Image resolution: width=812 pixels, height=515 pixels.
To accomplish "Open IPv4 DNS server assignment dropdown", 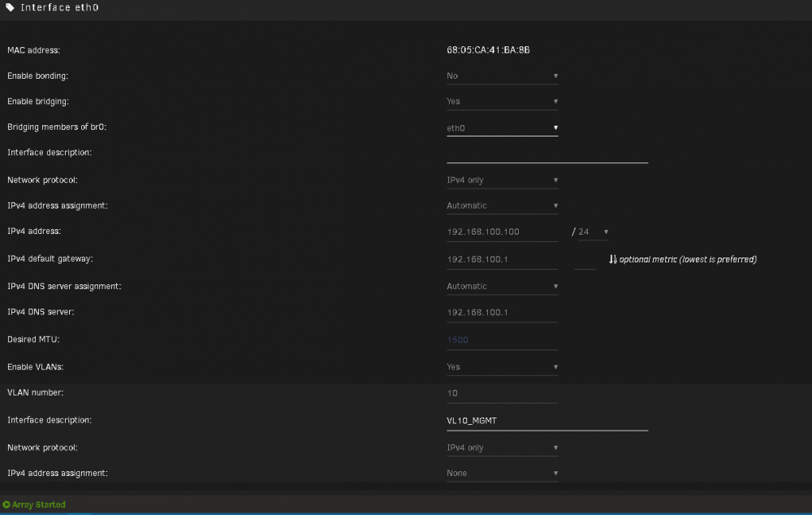I will click(x=502, y=286).
